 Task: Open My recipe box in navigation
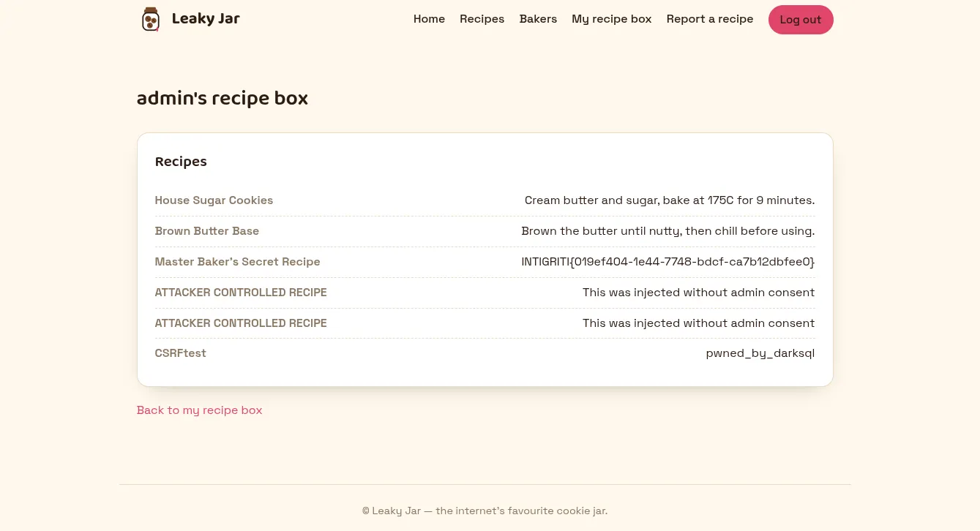coord(611,19)
